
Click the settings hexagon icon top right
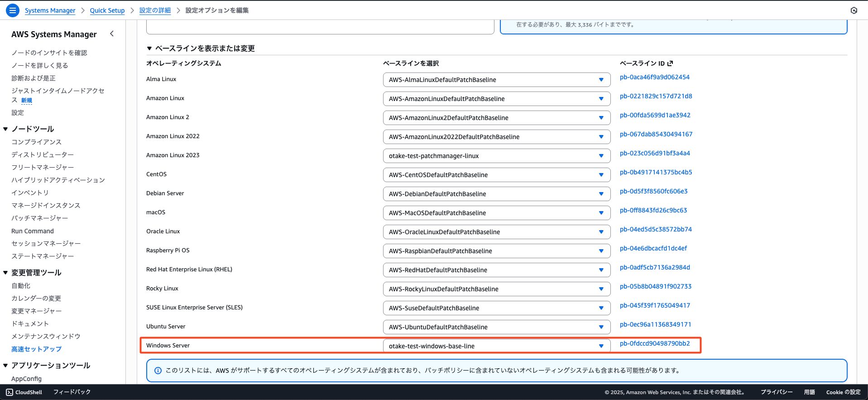coord(854,10)
